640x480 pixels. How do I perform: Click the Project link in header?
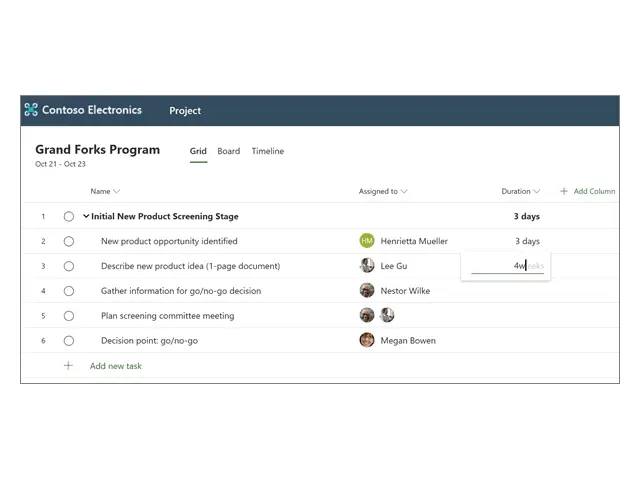185,110
